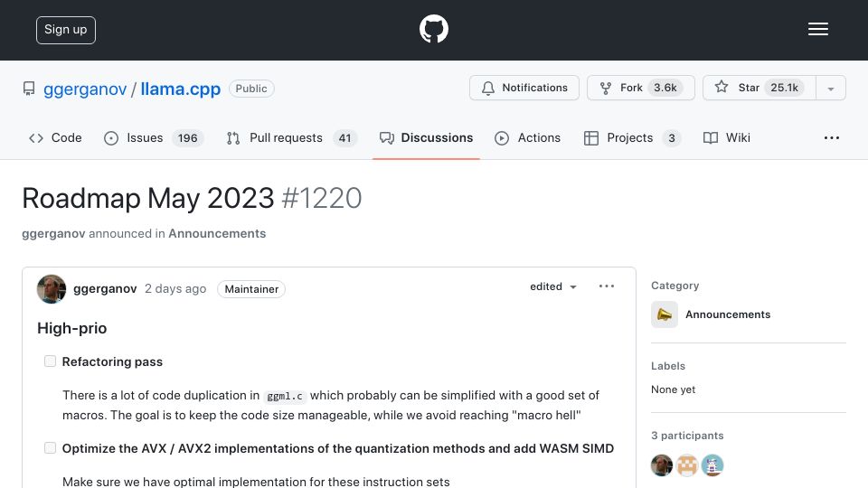868x488 pixels.
Task: Click the '2 days ago' timestamp
Action: [175, 289]
